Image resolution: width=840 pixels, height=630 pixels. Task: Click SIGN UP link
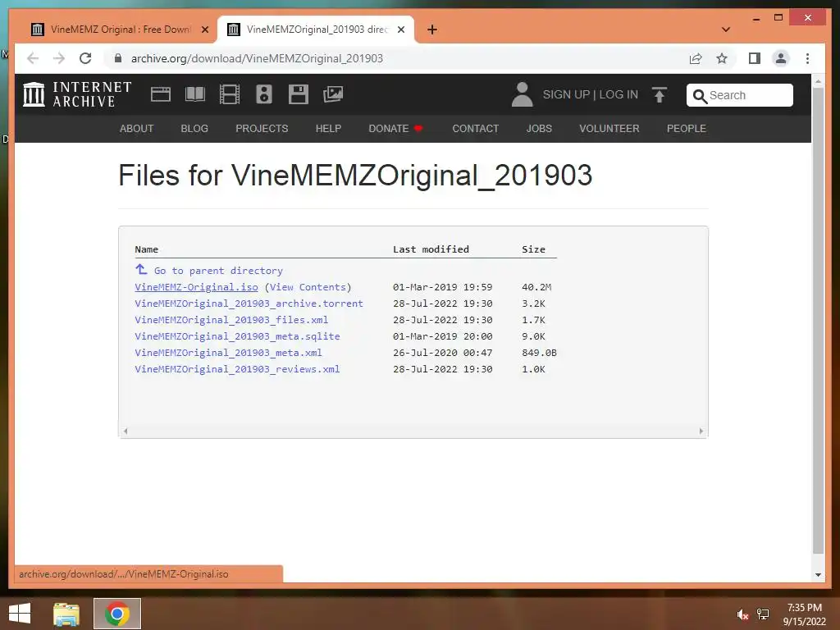pyautogui.click(x=566, y=94)
